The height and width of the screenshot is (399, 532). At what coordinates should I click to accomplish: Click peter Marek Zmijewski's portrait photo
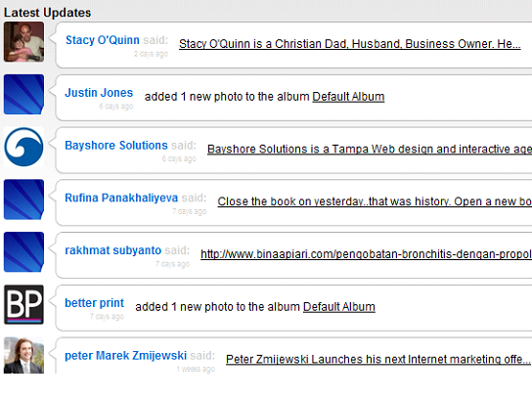23,355
